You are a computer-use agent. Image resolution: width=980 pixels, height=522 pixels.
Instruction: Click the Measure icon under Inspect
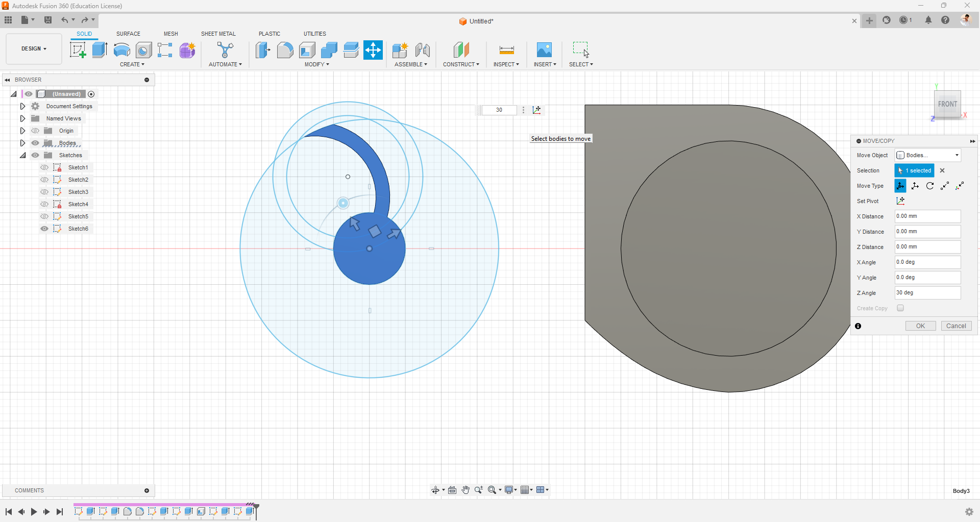click(506, 50)
